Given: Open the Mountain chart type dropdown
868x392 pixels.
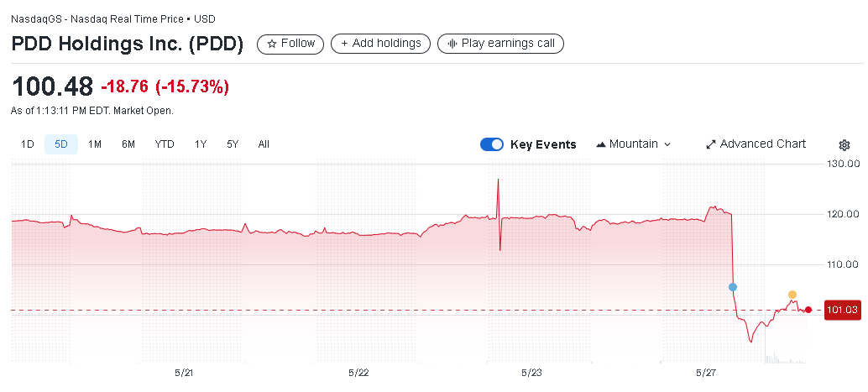Looking at the screenshot, I should pyautogui.click(x=633, y=144).
